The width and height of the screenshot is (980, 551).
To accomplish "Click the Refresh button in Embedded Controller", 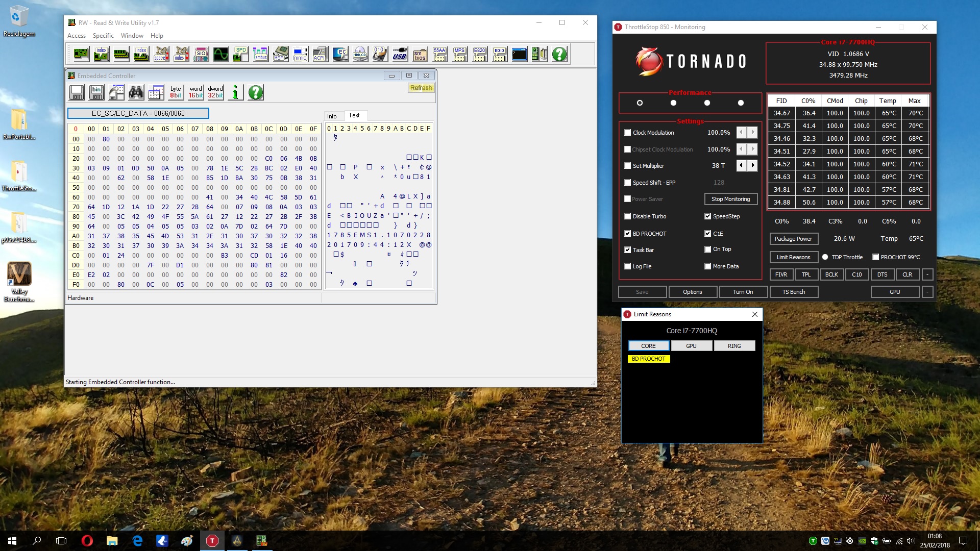I will (421, 88).
